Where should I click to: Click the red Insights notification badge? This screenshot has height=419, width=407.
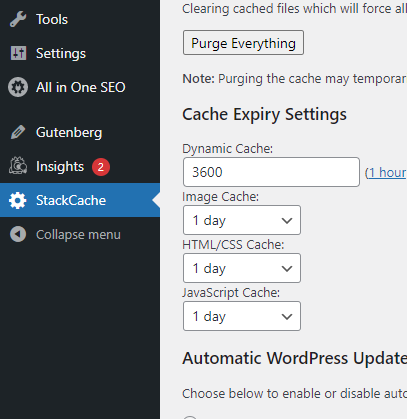(101, 167)
